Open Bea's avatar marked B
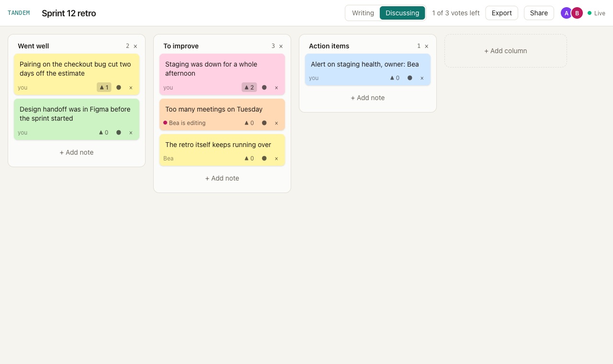Screen dimensions: 613x364 pyautogui.click(x=577, y=13)
